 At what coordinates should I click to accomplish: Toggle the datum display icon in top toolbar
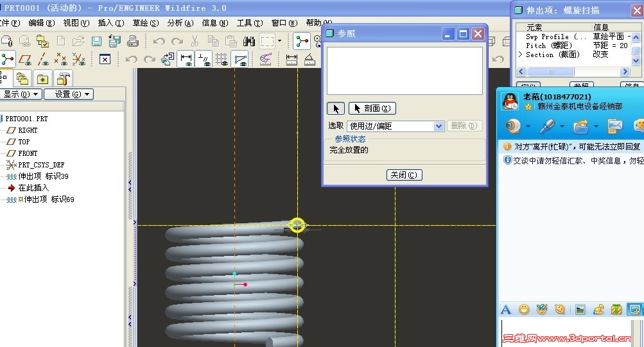pos(302,41)
